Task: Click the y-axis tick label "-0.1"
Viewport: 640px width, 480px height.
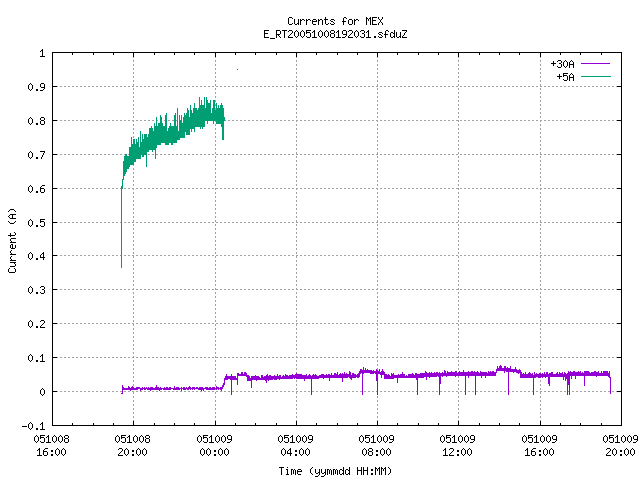Action: point(33,426)
